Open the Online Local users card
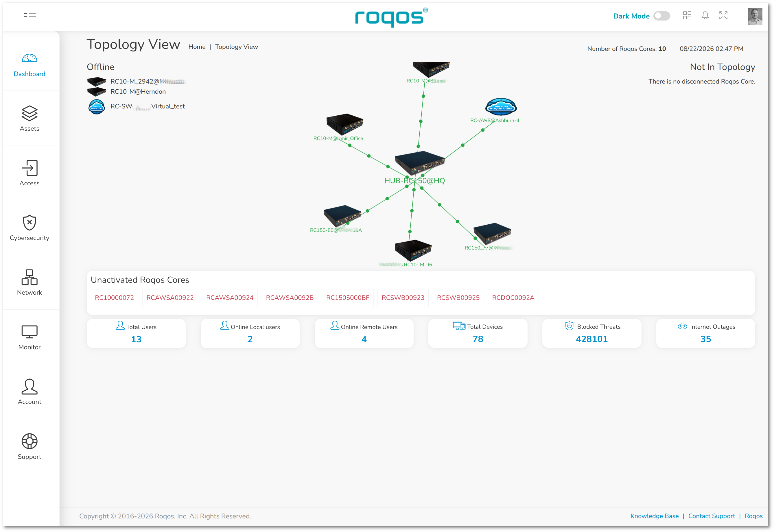This screenshot has width=774, height=532. tap(250, 333)
